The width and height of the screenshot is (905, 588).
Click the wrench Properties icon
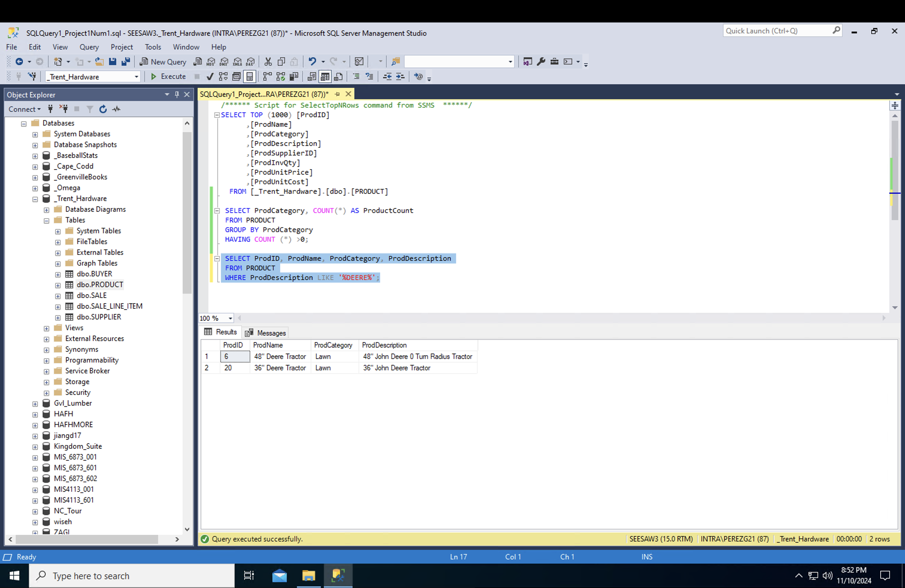[541, 62]
